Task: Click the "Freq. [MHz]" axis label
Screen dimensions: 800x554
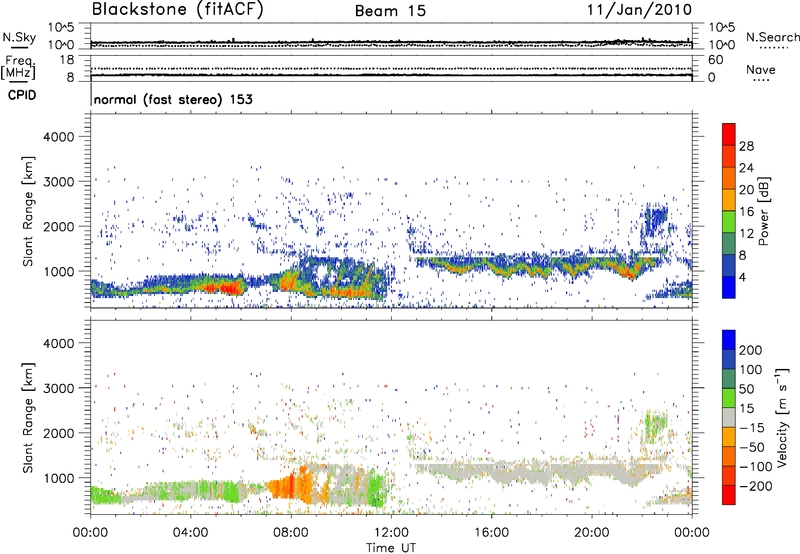Action: click(x=19, y=67)
